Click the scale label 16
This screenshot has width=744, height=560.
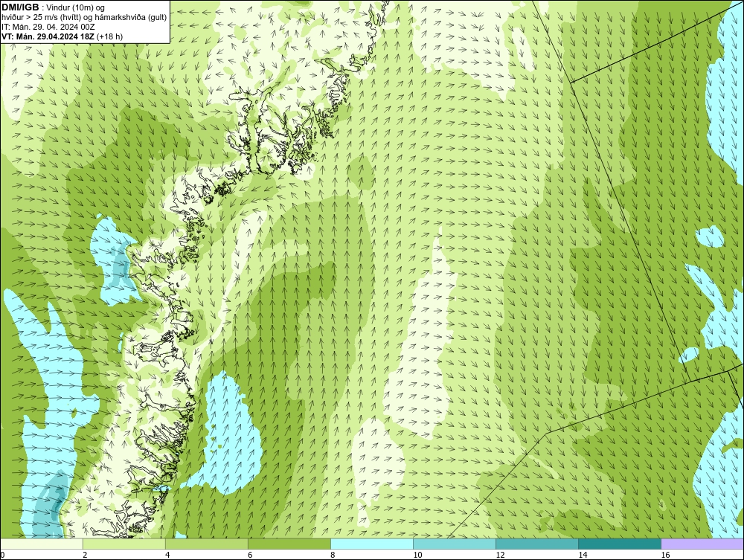coord(665,555)
